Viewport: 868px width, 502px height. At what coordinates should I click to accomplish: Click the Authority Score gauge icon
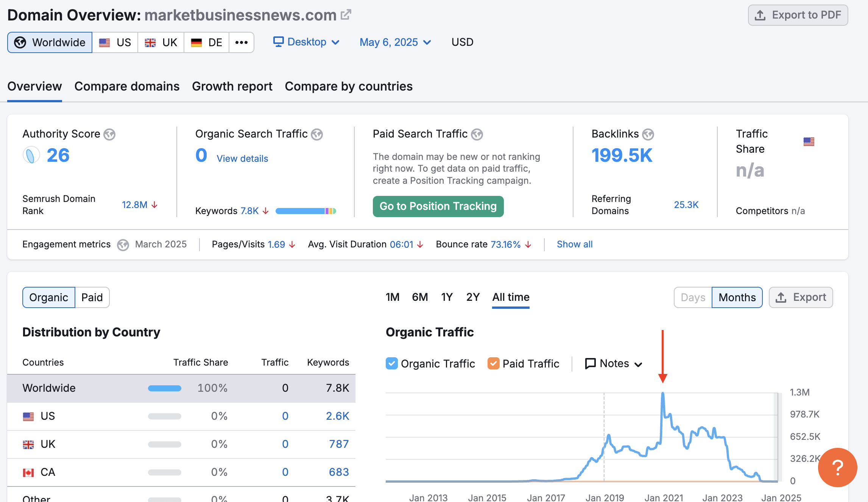coord(31,155)
